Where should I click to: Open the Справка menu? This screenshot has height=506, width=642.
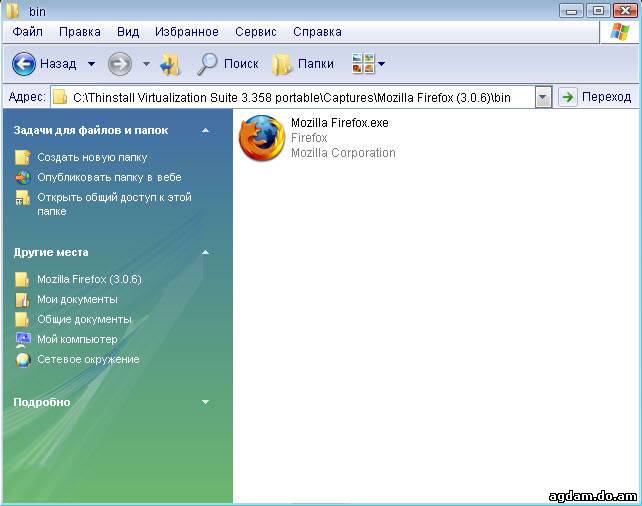[x=317, y=32]
